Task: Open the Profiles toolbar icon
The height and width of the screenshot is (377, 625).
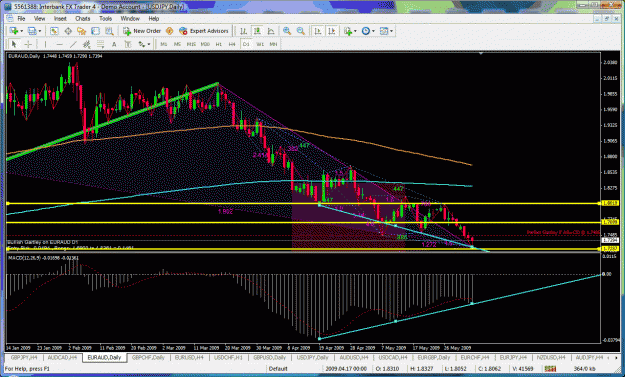Action: tap(32, 31)
